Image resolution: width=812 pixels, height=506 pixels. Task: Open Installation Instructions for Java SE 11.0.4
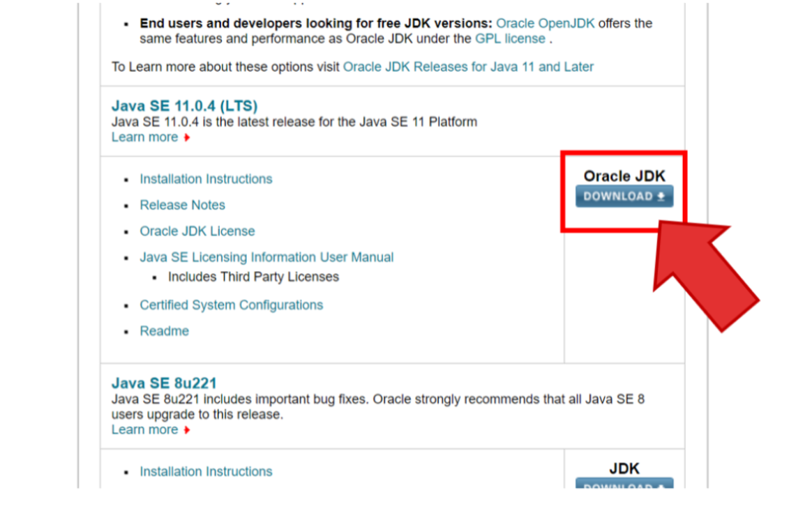click(206, 179)
